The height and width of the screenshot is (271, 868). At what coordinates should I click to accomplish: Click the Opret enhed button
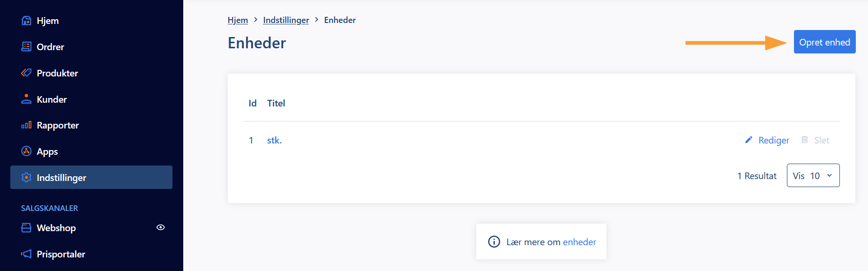pyautogui.click(x=824, y=42)
